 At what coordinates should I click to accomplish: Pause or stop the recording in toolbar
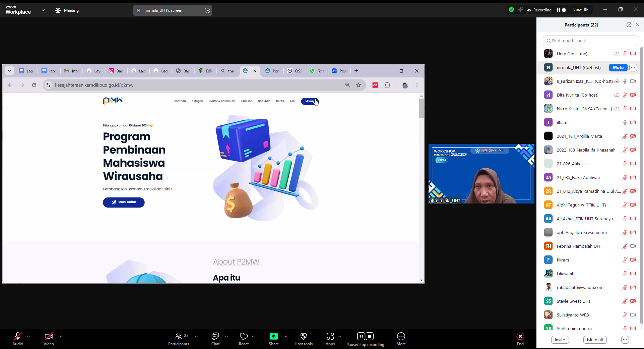click(365, 337)
